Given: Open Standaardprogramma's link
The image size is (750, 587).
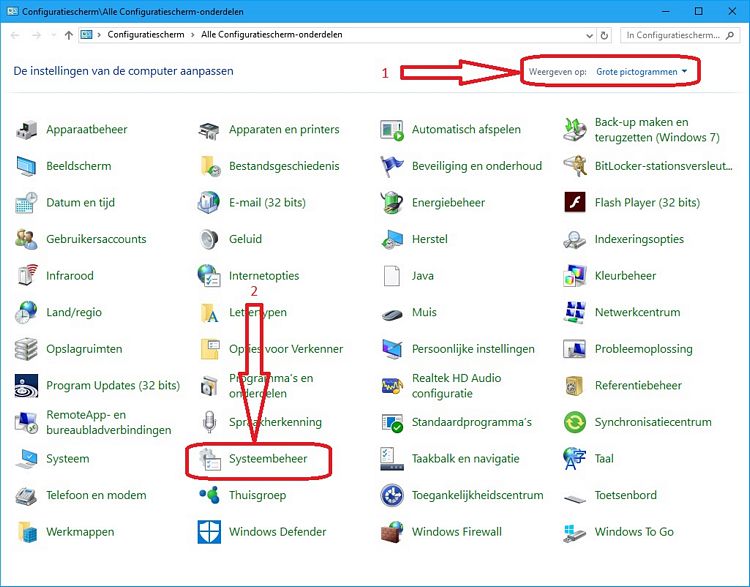Looking at the screenshot, I should point(472,422).
